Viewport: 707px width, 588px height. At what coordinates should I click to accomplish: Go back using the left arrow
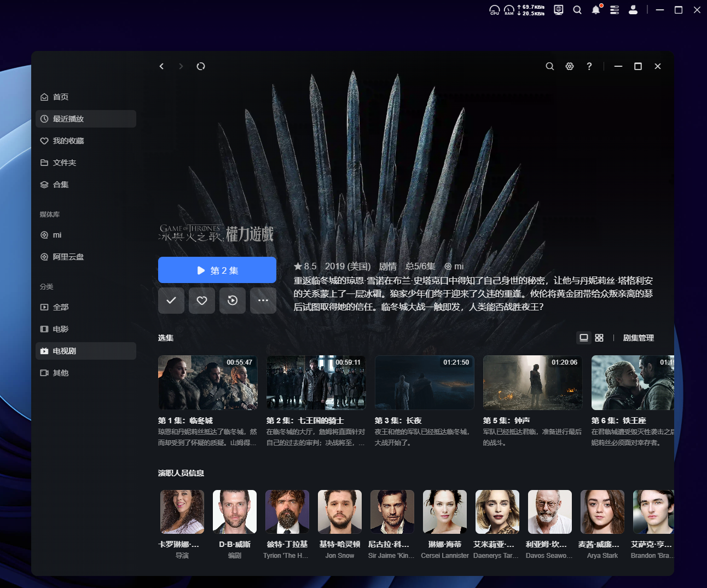[x=161, y=66]
